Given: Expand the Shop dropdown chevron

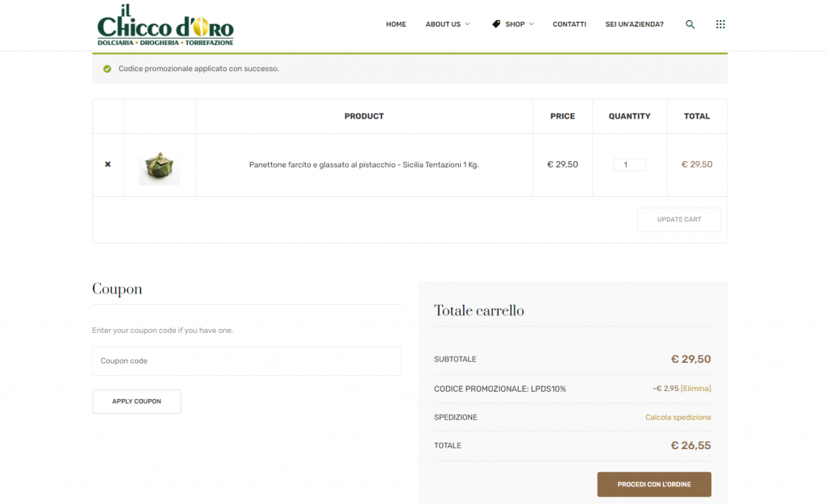Looking at the screenshot, I should click(x=532, y=24).
